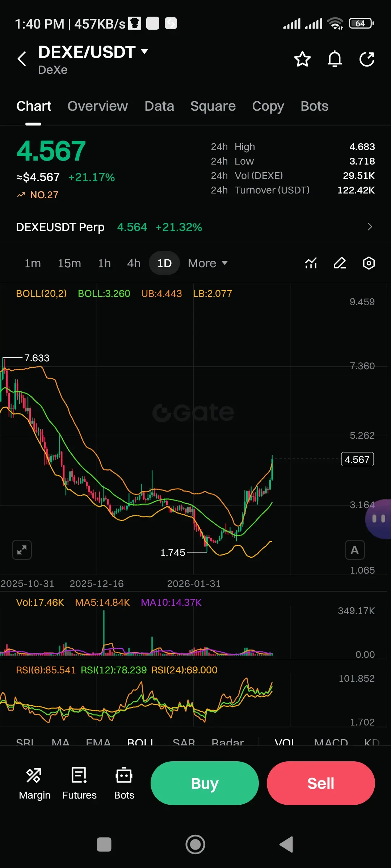Select the VOL sub-indicator
The width and height of the screenshot is (391, 868).
[285, 743]
